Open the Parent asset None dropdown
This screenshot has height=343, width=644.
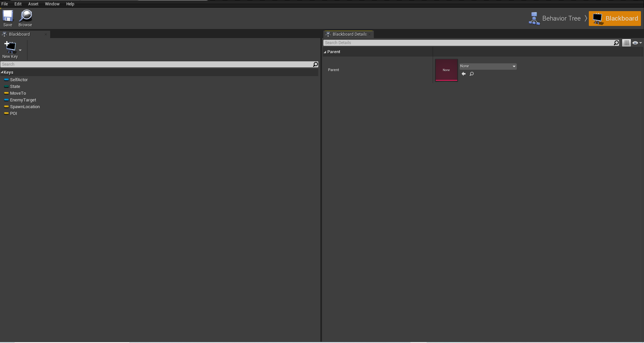[x=488, y=66]
